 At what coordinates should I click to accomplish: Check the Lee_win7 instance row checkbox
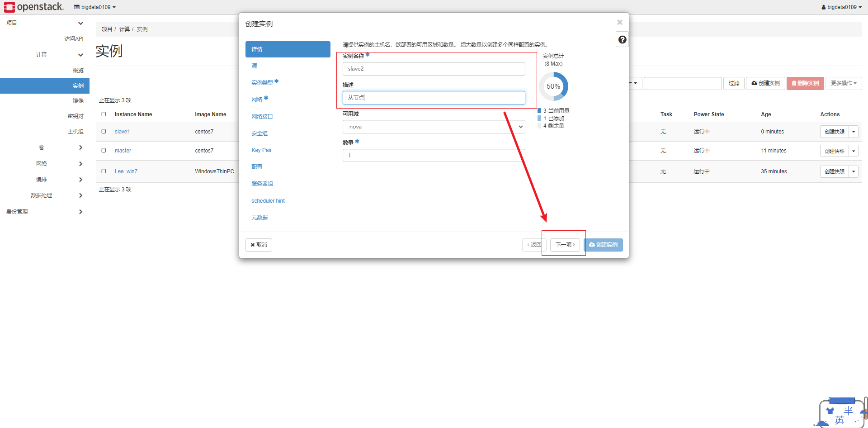(104, 171)
